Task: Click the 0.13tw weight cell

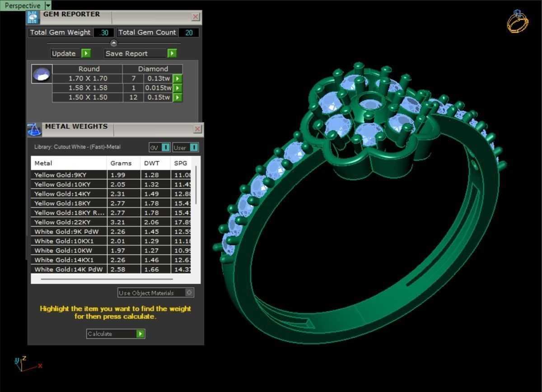Action: point(159,78)
